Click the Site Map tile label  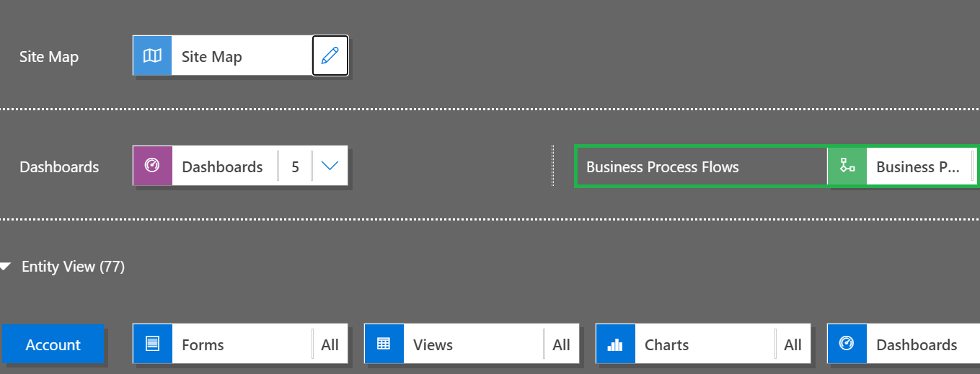211,56
